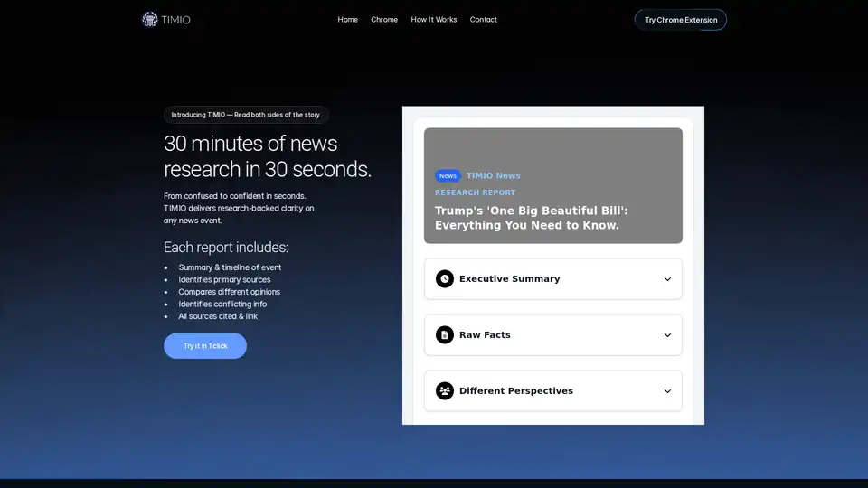Go to the Home page

click(x=347, y=20)
